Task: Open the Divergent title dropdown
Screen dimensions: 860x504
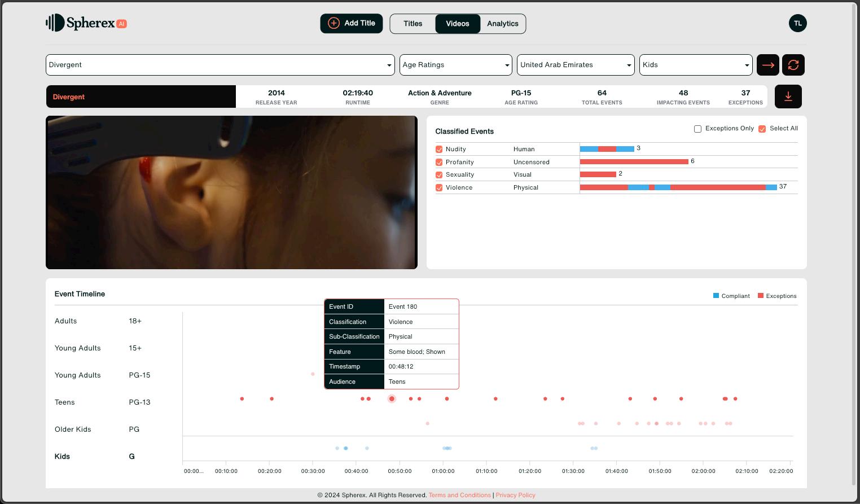Action: click(220, 65)
